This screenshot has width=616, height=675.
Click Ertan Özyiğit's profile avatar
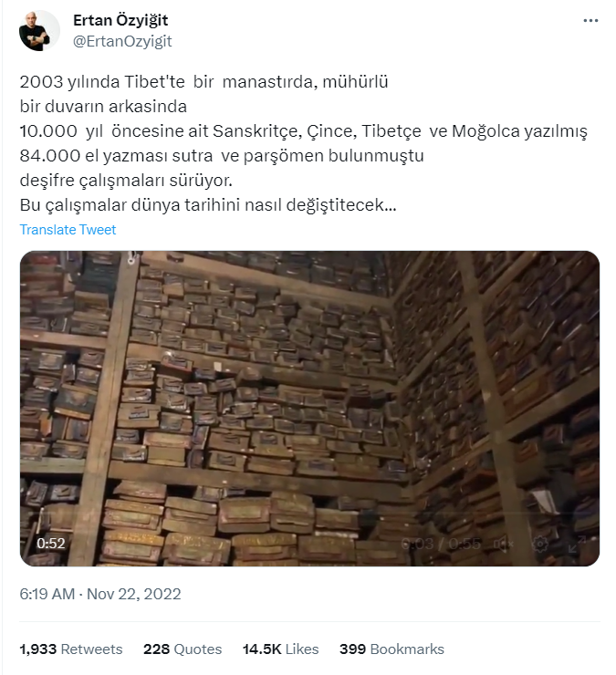(x=39, y=31)
